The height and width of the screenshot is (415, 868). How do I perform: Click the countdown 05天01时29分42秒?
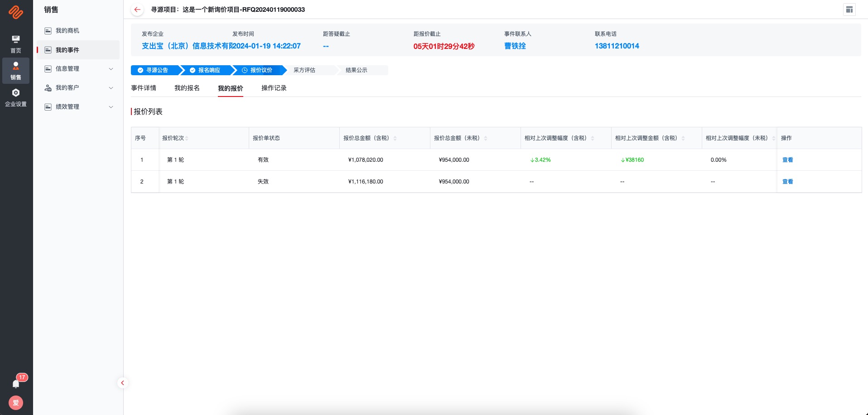point(444,46)
